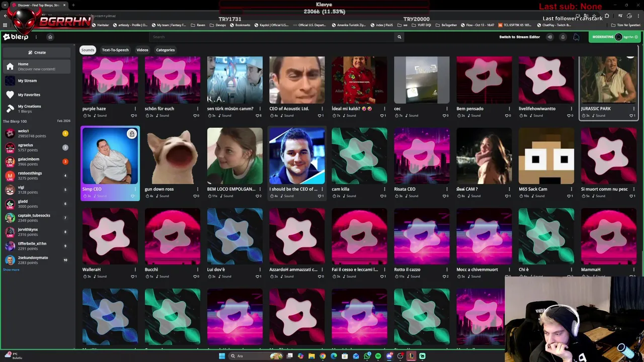Open Google Chrome from the taskbar

(x=323, y=356)
